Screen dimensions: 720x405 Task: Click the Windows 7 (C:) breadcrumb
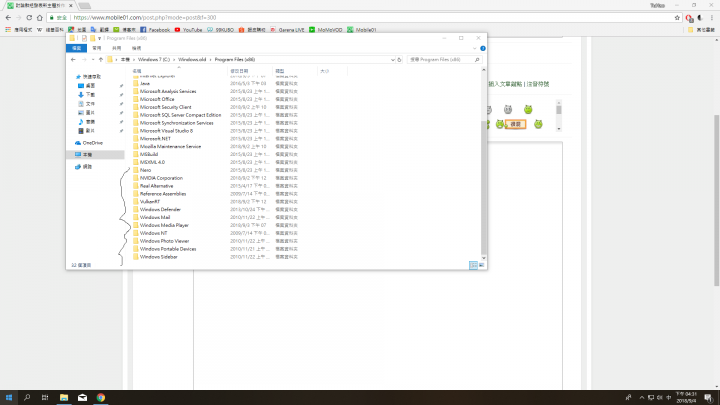click(154, 60)
